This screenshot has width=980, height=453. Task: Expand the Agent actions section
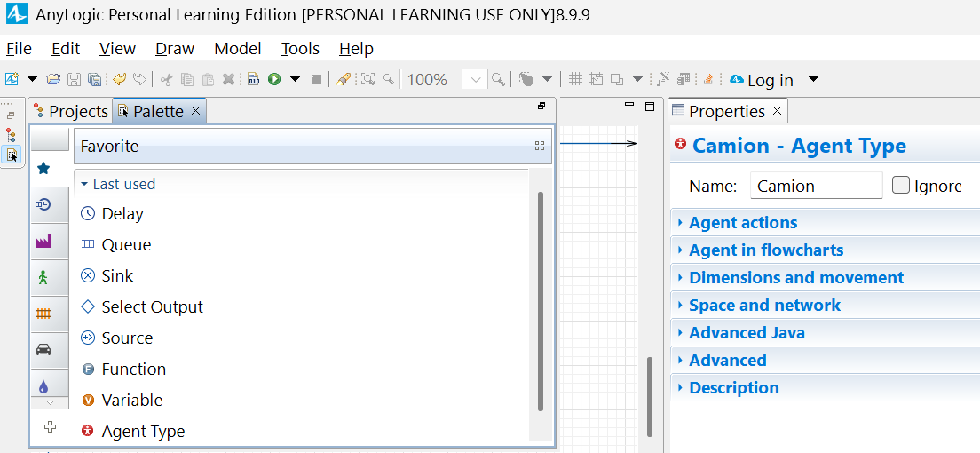(x=742, y=223)
